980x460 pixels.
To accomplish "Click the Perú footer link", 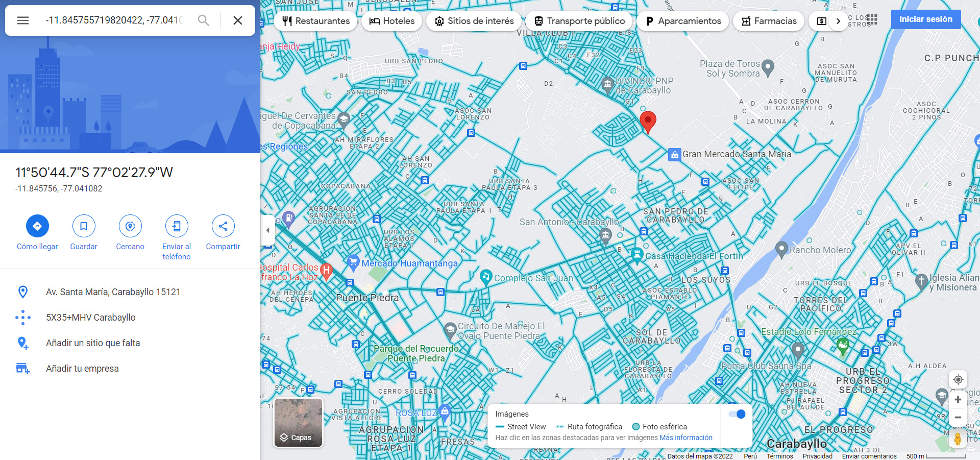I will 750,456.
